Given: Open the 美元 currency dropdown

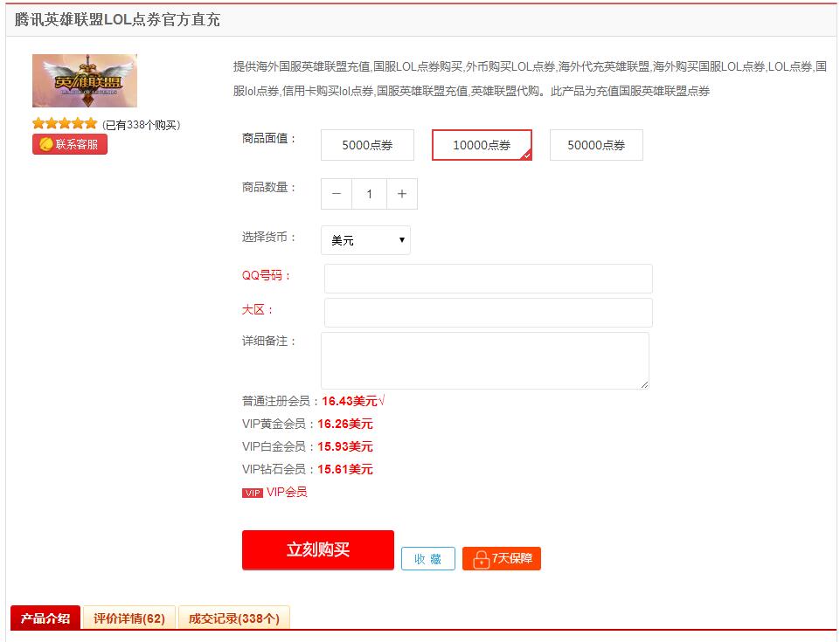Looking at the screenshot, I should [x=366, y=240].
